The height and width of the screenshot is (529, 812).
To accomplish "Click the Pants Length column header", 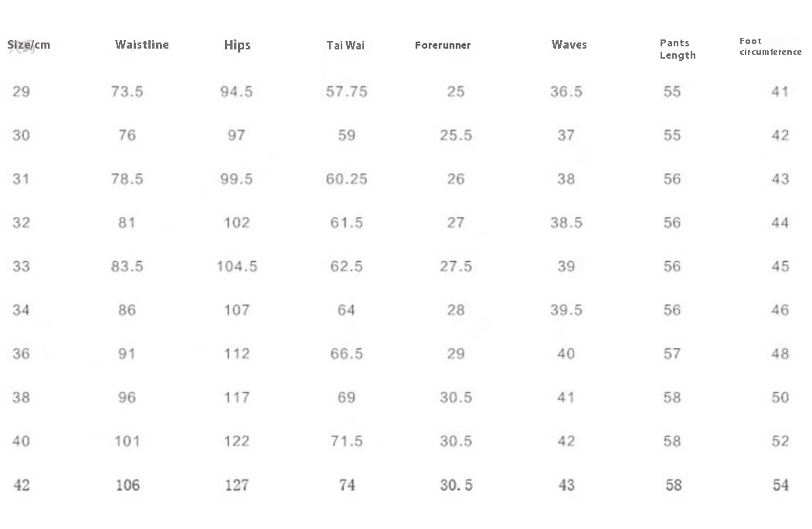I will (x=678, y=49).
